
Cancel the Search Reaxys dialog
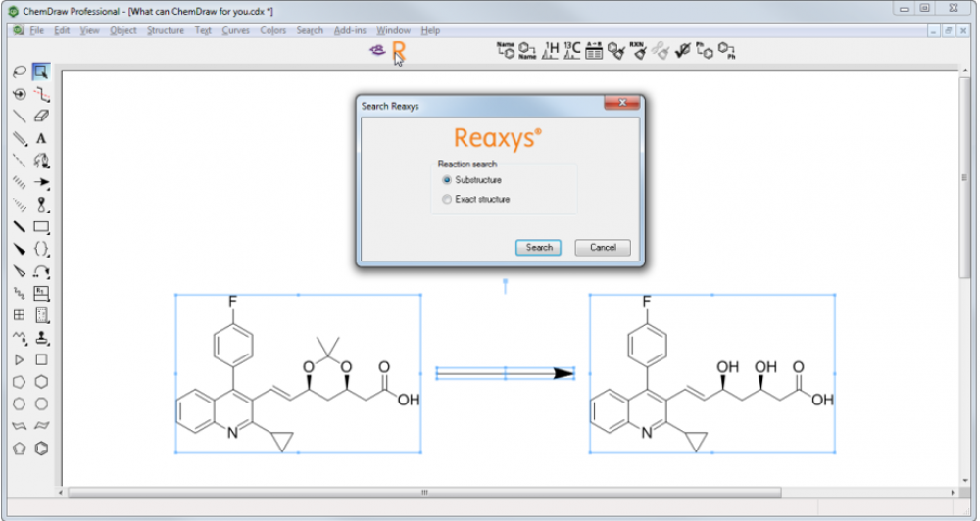point(602,247)
